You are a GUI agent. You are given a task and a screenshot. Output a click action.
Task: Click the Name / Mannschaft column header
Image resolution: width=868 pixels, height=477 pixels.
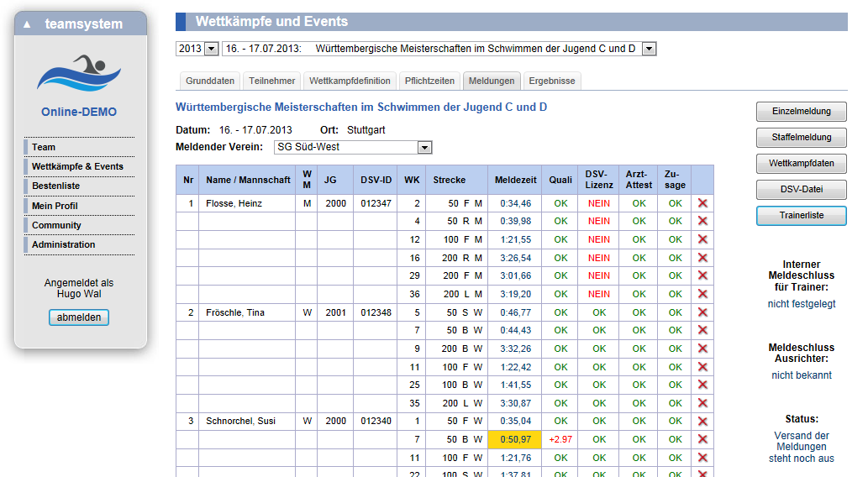tap(247, 180)
